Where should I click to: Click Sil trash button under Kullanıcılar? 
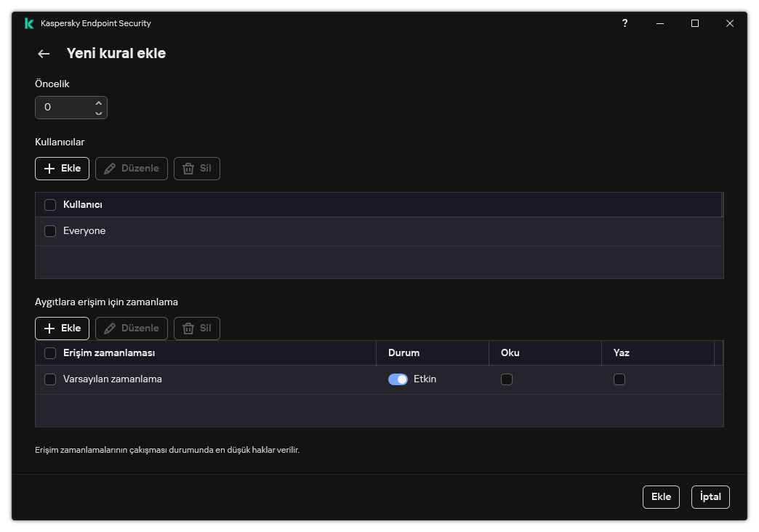(x=197, y=169)
